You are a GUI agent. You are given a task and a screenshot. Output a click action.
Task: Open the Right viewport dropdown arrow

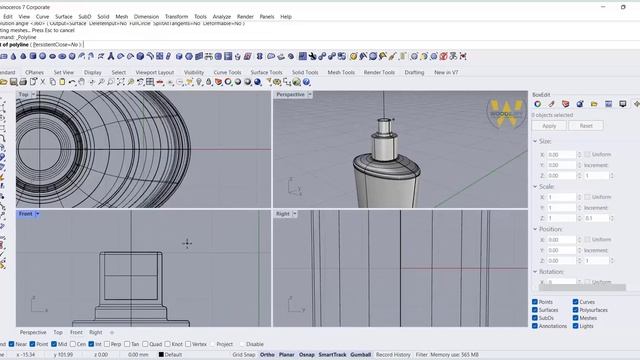tap(295, 214)
